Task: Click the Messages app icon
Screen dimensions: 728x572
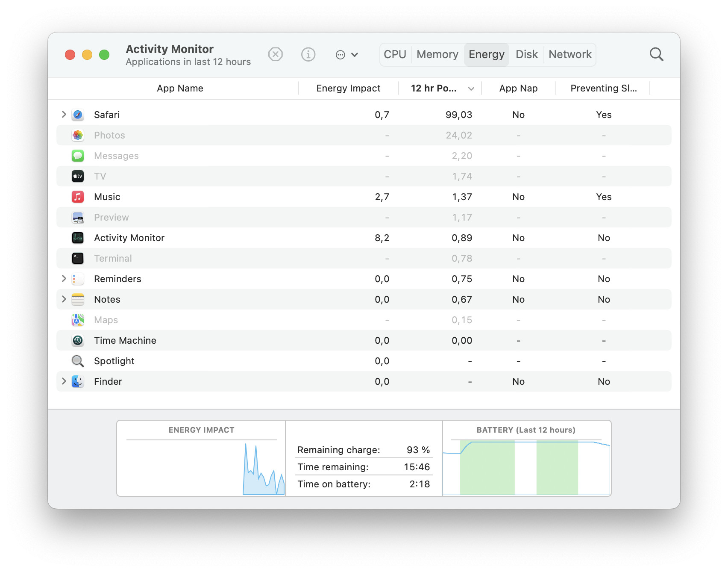Action: point(78,156)
